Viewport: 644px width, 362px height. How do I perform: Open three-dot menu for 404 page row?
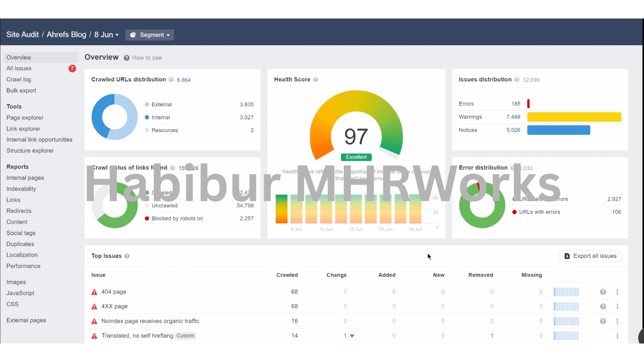(x=617, y=292)
